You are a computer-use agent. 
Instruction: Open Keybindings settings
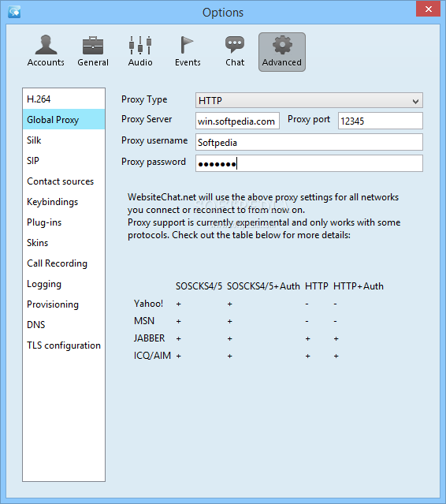(64, 202)
